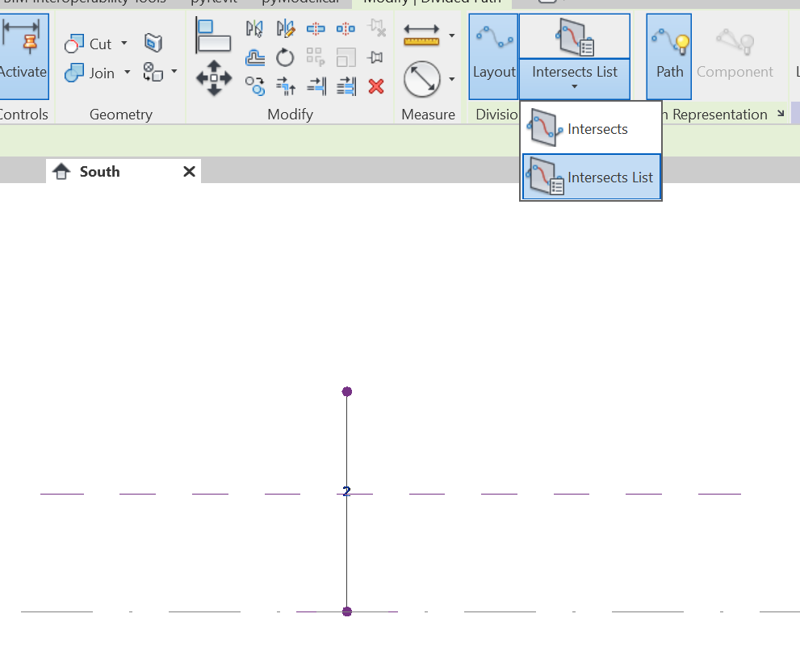Click the home icon on South tab

click(61, 171)
